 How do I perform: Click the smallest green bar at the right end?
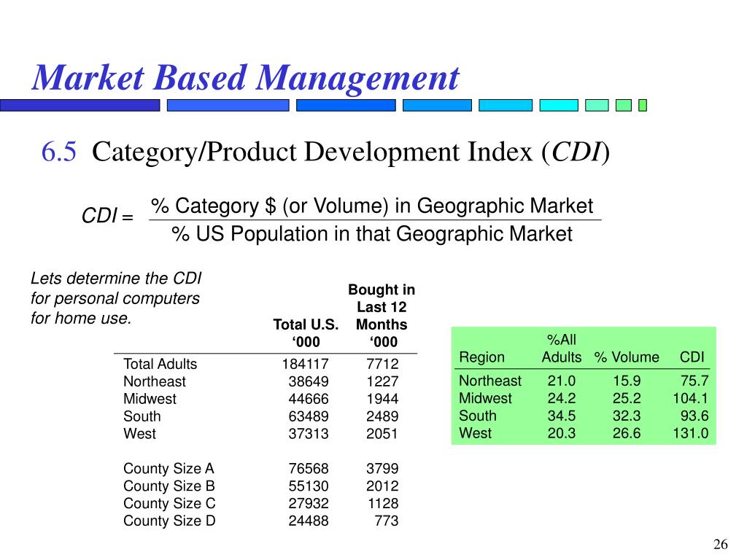click(643, 105)
